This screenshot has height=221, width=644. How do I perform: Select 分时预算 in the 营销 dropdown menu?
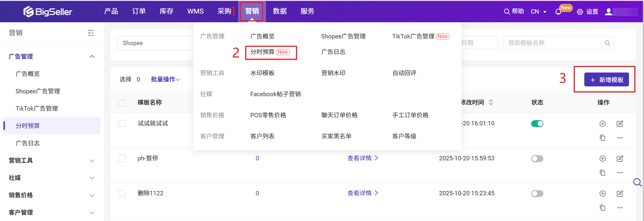click(262, 52)
